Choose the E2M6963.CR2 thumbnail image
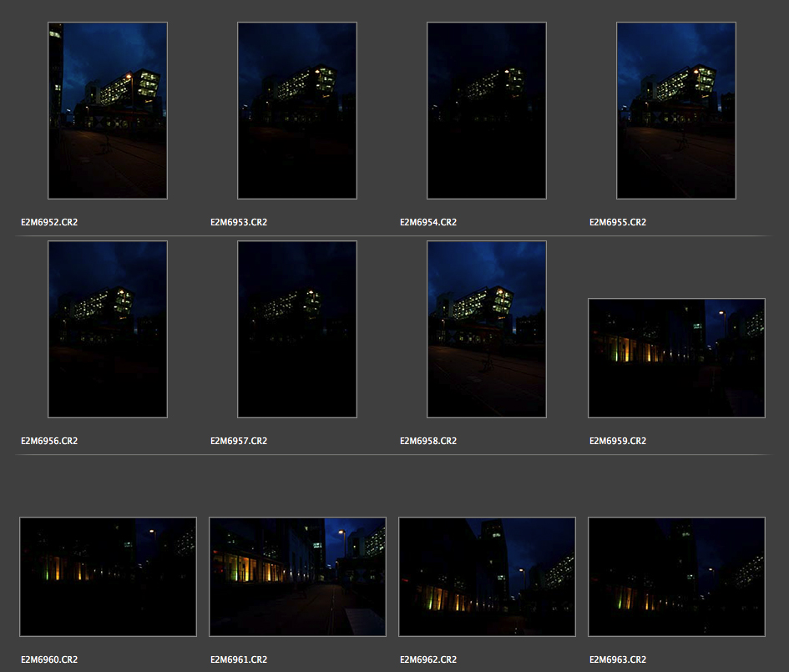Screen dimensions: 789x672 pyautogui.click(x=676, y=576)
